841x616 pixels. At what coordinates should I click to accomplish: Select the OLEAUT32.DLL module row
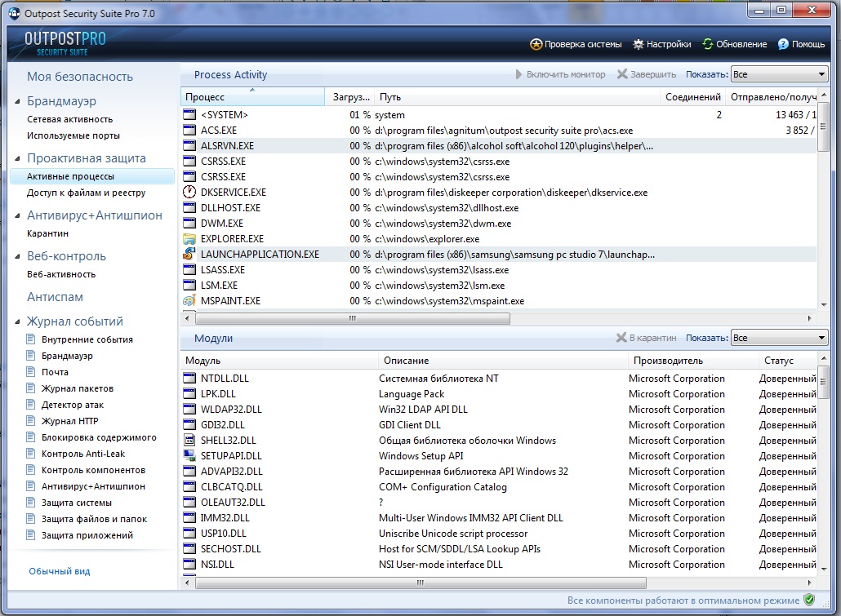(x=499, y=503)
